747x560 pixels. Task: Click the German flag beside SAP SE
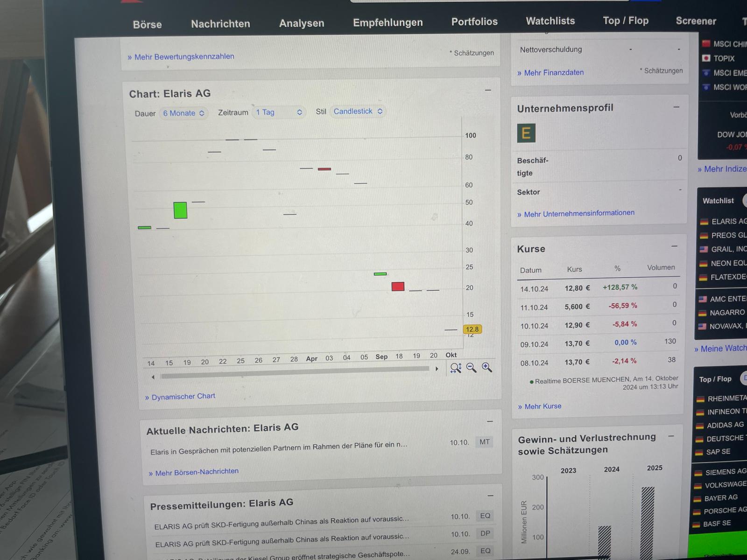tap(699, 452)
